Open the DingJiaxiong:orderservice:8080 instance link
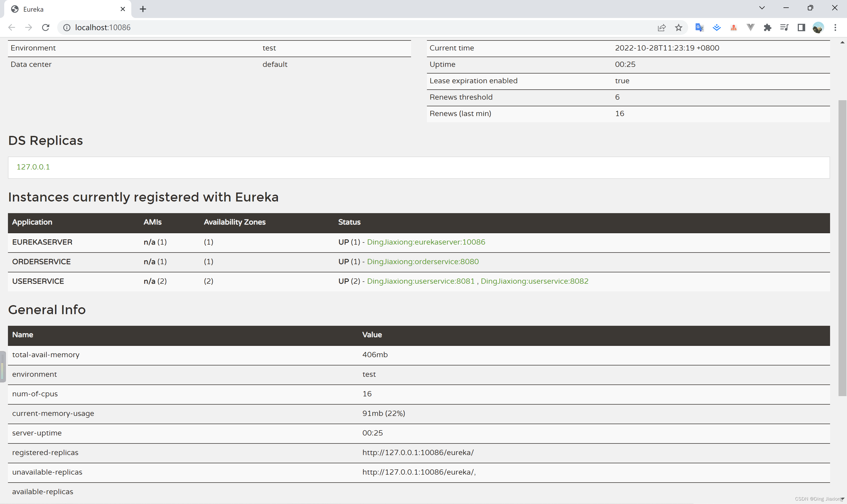The height and width of the screenshot is (504, 847). coord(423,262)
